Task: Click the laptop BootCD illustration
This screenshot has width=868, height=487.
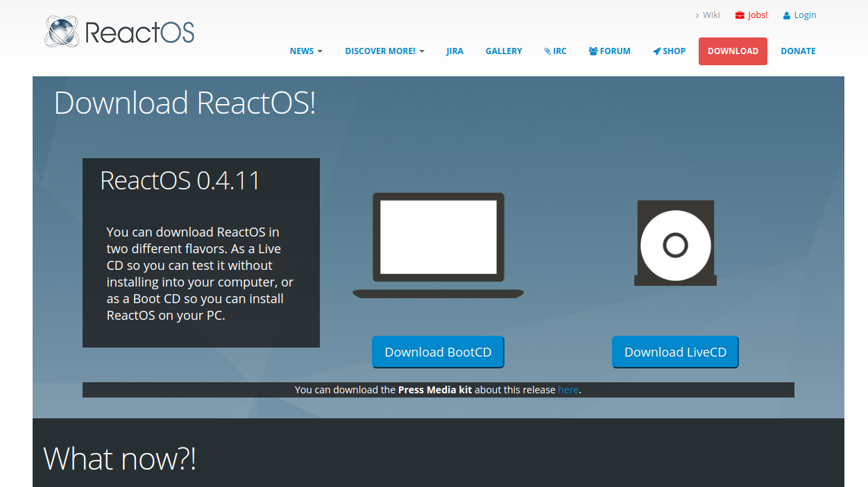Action: pyautogui.click(x=438, y=246)
